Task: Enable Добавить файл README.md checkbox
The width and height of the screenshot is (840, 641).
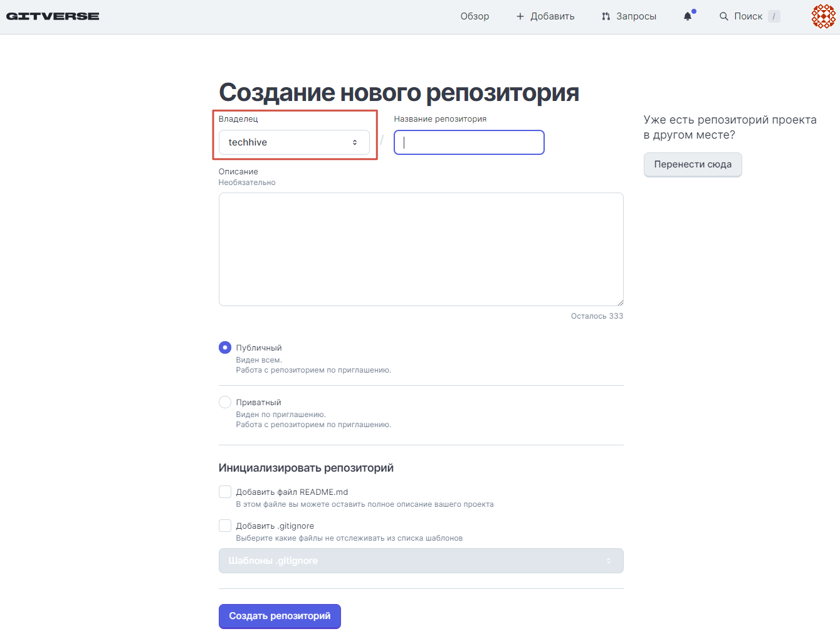Action: click(x=225, y=492)
